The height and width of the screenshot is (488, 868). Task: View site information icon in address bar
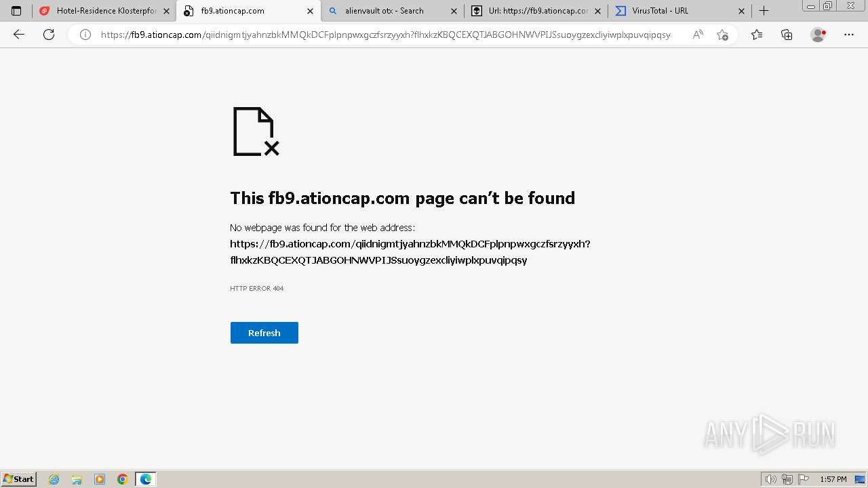coord(85,35)
